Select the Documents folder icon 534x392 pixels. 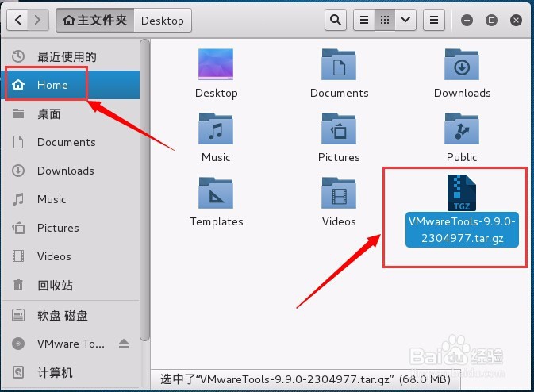[x=339, y=64]
